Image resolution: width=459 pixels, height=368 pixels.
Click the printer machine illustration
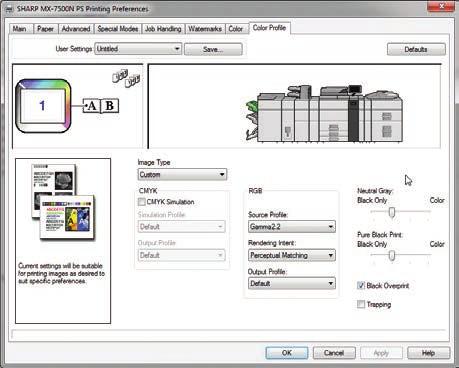pyautogui.click(x=324, y=113)
